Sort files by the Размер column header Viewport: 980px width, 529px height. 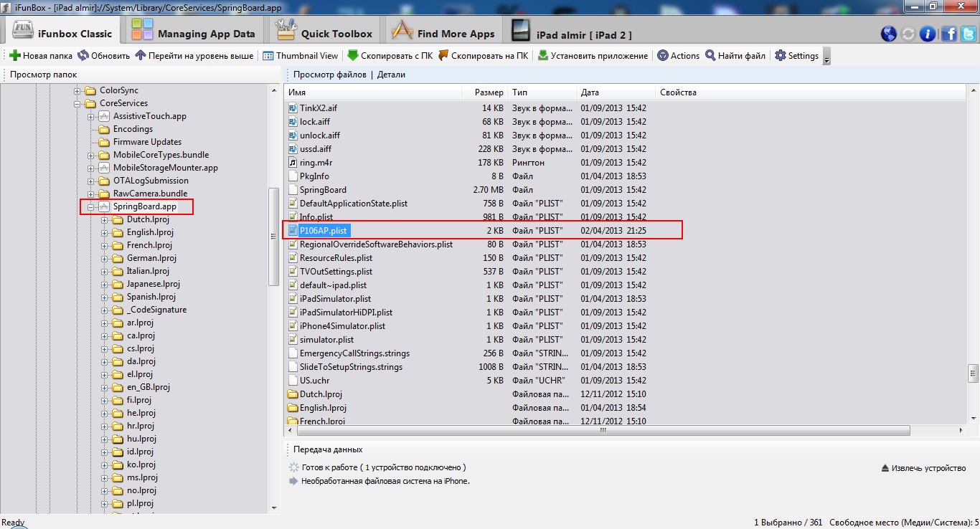click(489, 92)
